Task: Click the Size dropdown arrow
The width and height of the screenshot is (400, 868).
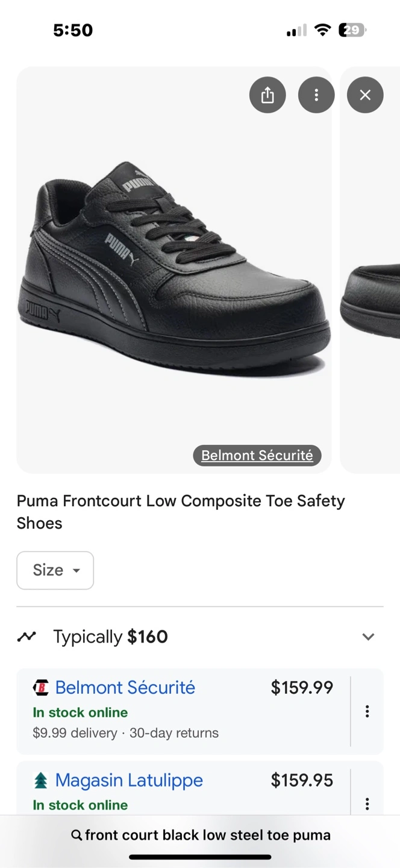Action: (x=76, y=571)
